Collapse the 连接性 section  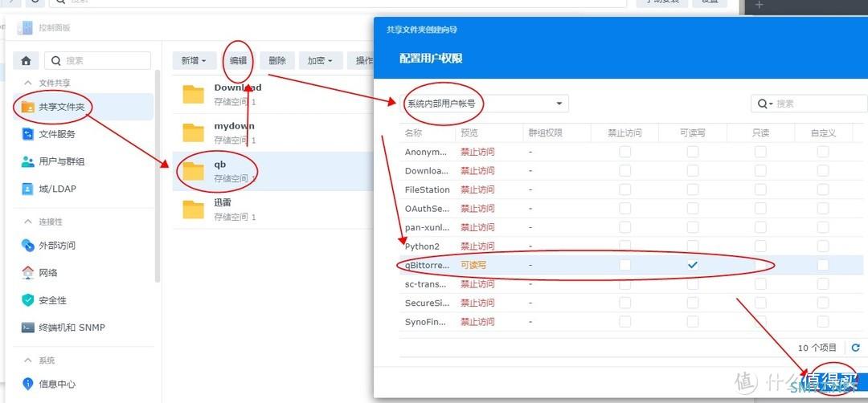tap(27, 222)
